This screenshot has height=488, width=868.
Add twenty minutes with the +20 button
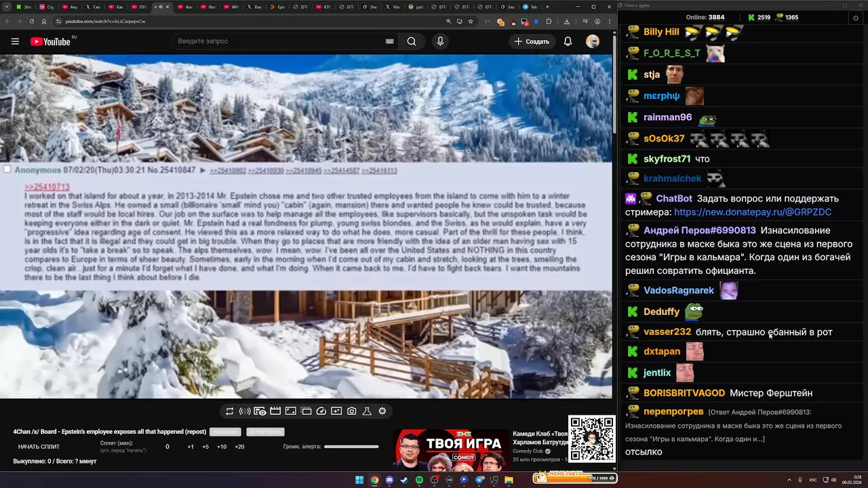[x=239, y=447]
